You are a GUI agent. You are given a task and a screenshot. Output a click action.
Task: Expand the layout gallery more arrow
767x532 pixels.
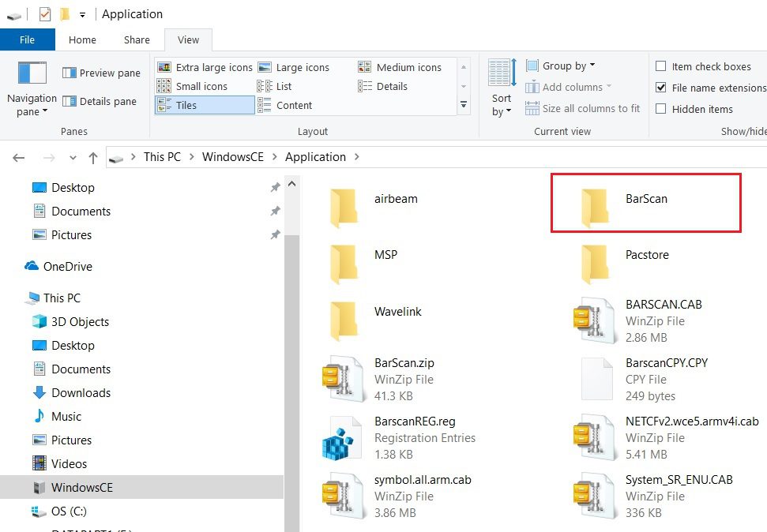tap(463, 105)
